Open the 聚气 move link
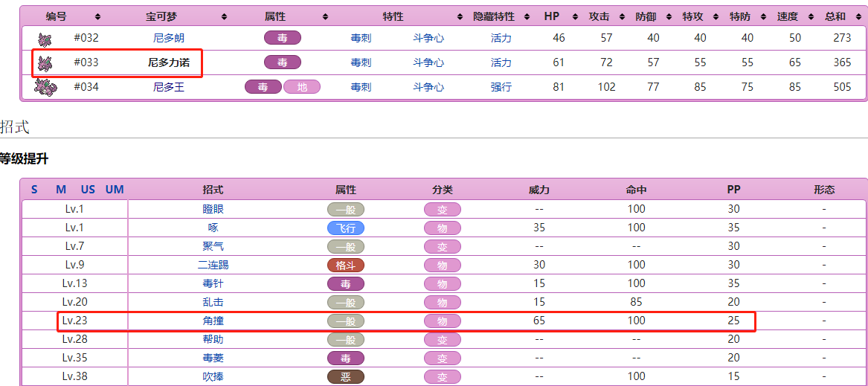The image size is (868, 386). click(x=213, y=246)
